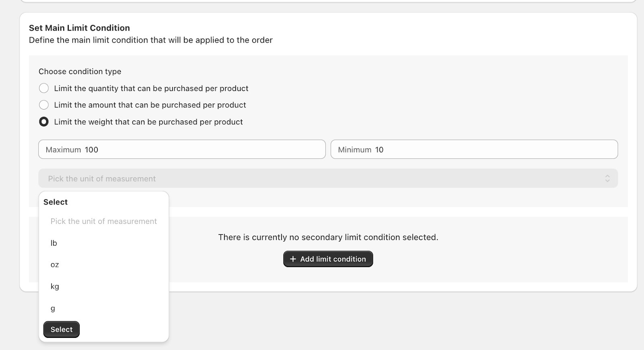Click the Select heading in the popup
Viewport: 644px width, 350px height.
point(56,202)
